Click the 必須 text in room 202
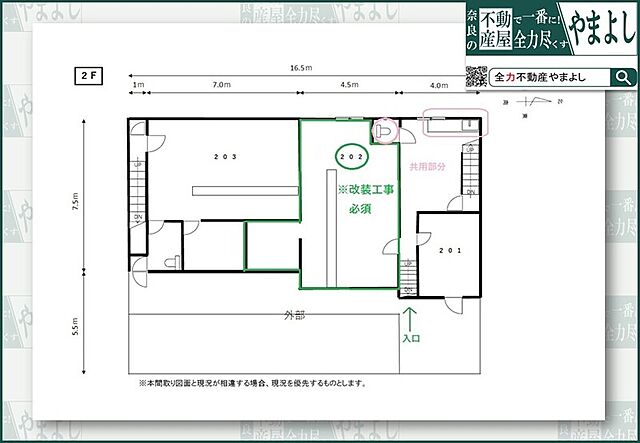 tap(360, 209)
